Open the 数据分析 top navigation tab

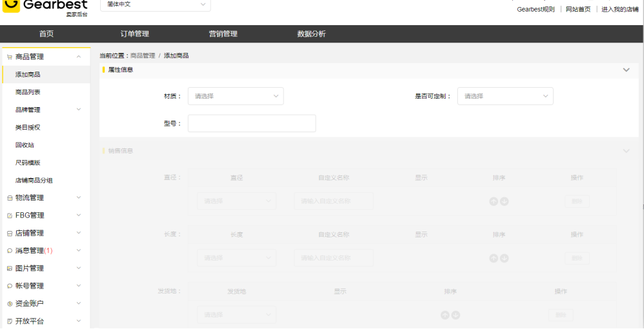(311, 34)
